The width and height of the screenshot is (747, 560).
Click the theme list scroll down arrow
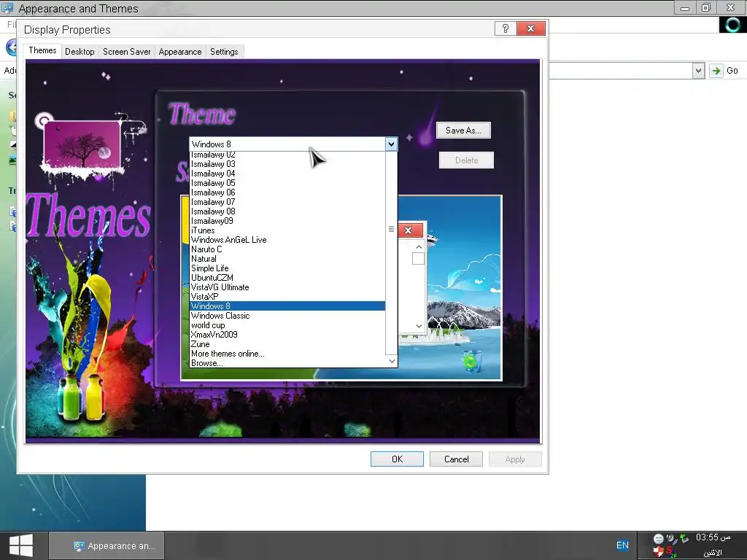392,362
